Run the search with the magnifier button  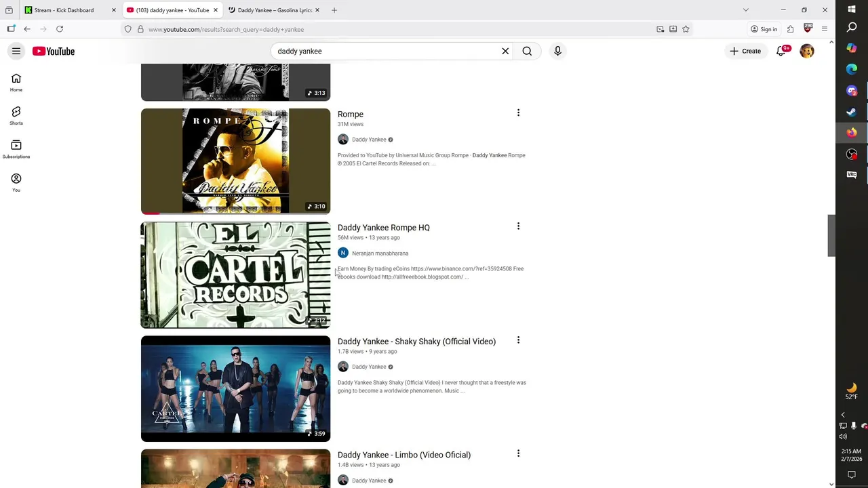point(527,51)
